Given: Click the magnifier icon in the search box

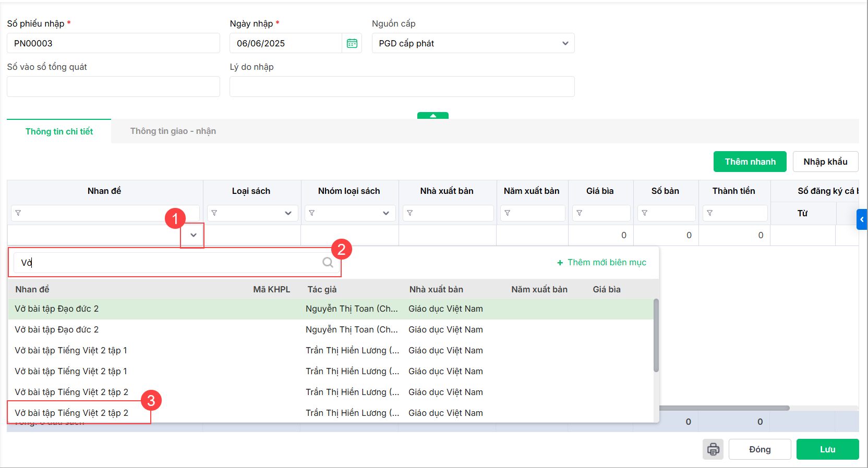Looking at the screenshot, I should click(x=328, y=262).
